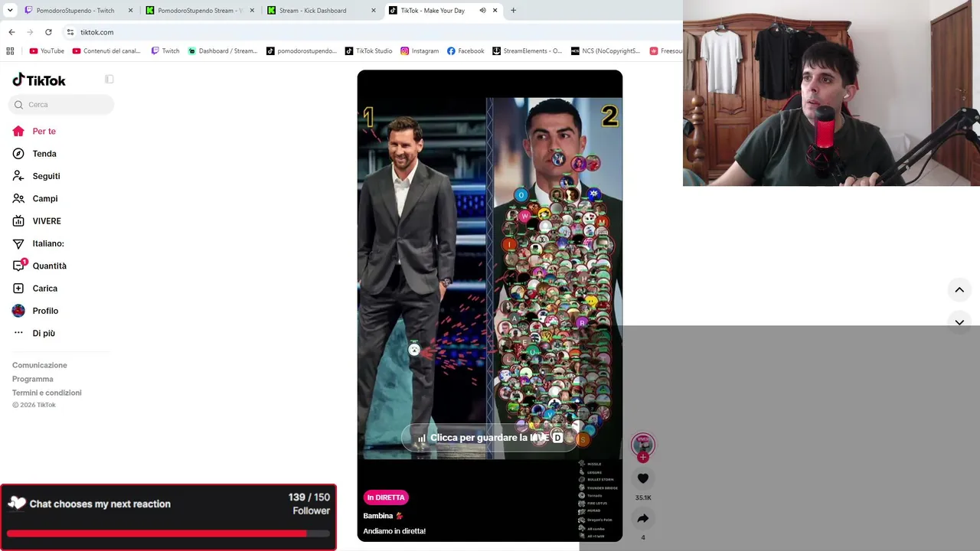980x551 pixels.
Task: Expand the Termini e condizioni section
Action: (x=47, y=393)
